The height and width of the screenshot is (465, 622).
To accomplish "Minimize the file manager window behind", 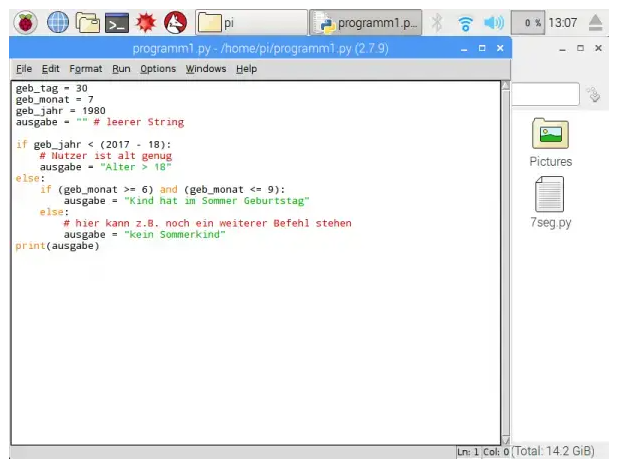I will click(562, 49).
